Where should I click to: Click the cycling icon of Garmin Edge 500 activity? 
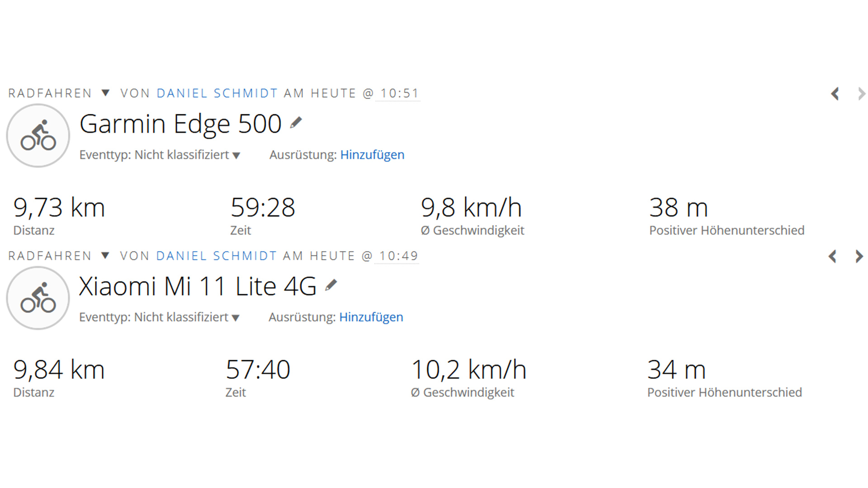pyautogui.click(x=38, y=136)
